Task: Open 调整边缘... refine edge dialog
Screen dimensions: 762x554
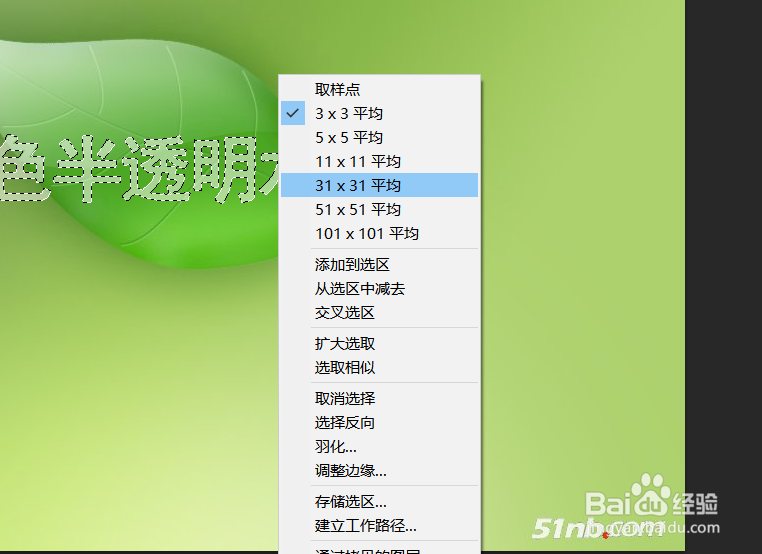Action: click(380, 470)
